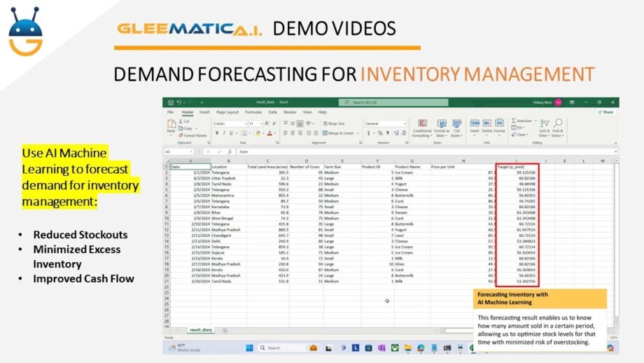
Task: Click the Windows Start button on taskbar
Action: (x=249, y=348)
